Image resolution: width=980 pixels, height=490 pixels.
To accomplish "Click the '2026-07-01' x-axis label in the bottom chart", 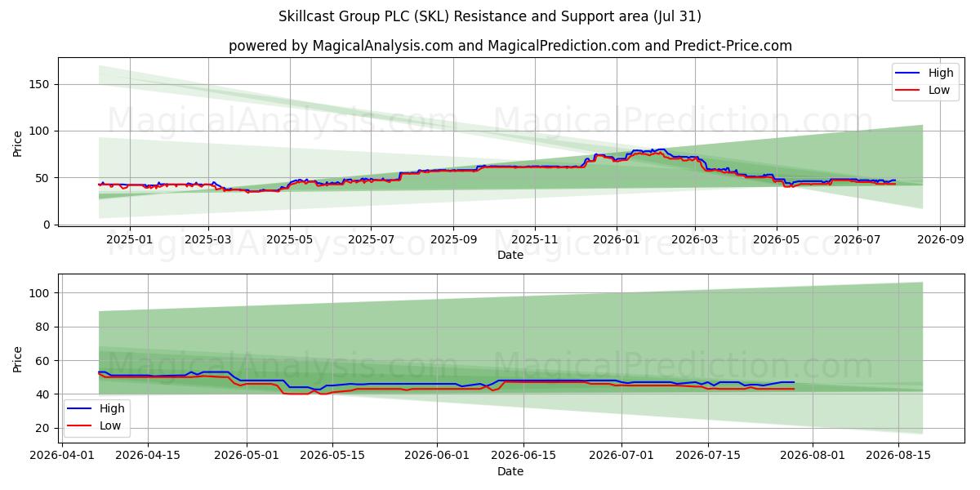I will 621,457.
